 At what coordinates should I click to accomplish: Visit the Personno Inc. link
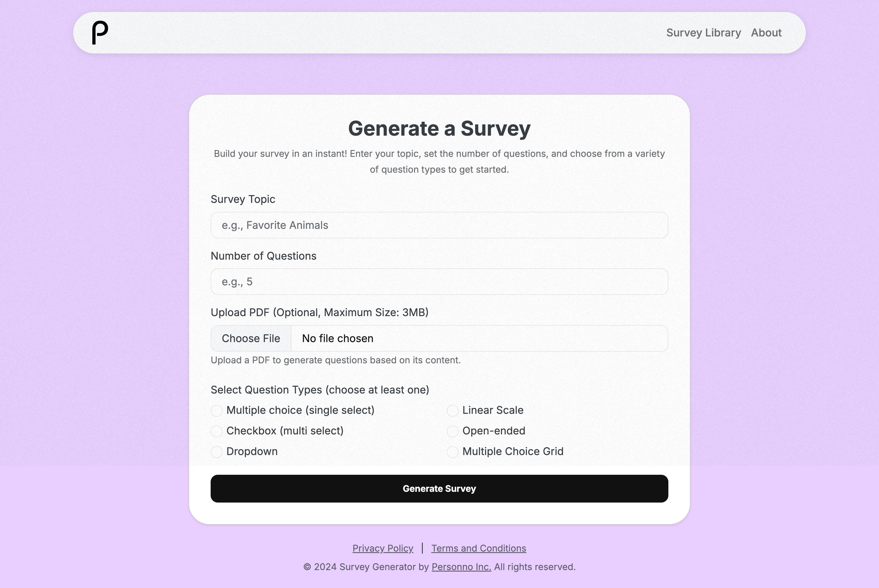tap(461, 566)
